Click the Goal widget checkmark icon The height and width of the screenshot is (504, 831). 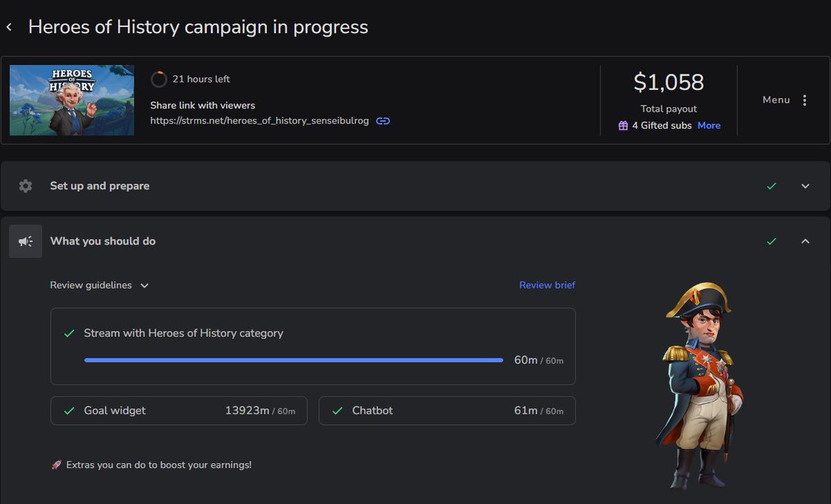tap(69, 411)
